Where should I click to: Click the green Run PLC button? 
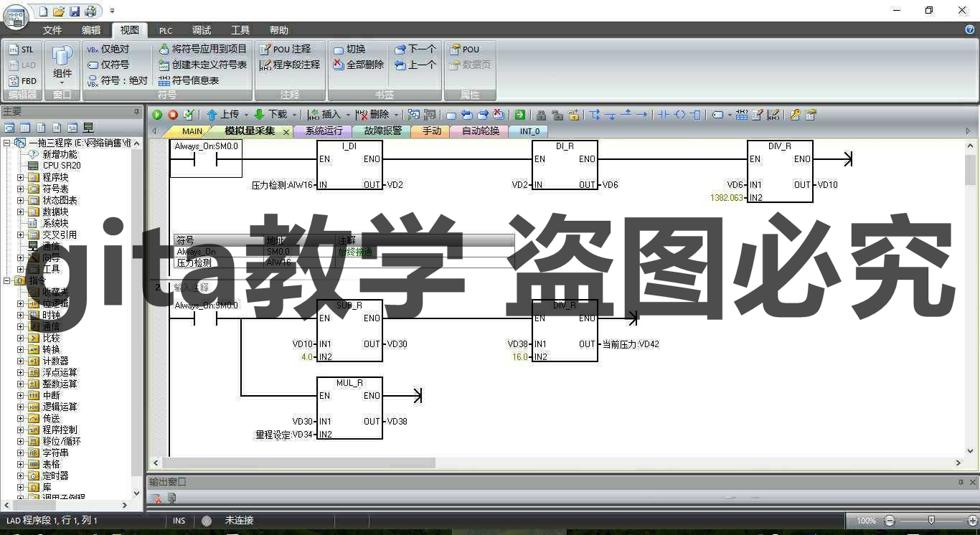coord(157,115)
